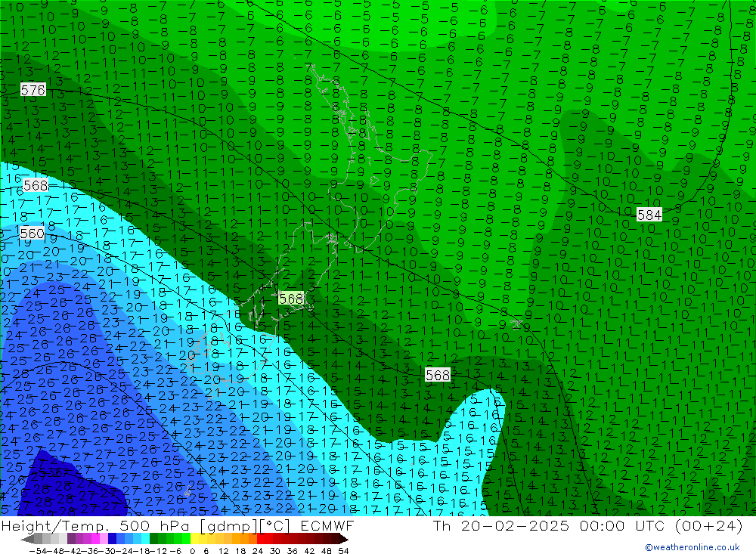Image resolution: width=756 pixels, height=554 pixels.
Task: Click the [gdmp] unit text in title
Action: point(229,525)
